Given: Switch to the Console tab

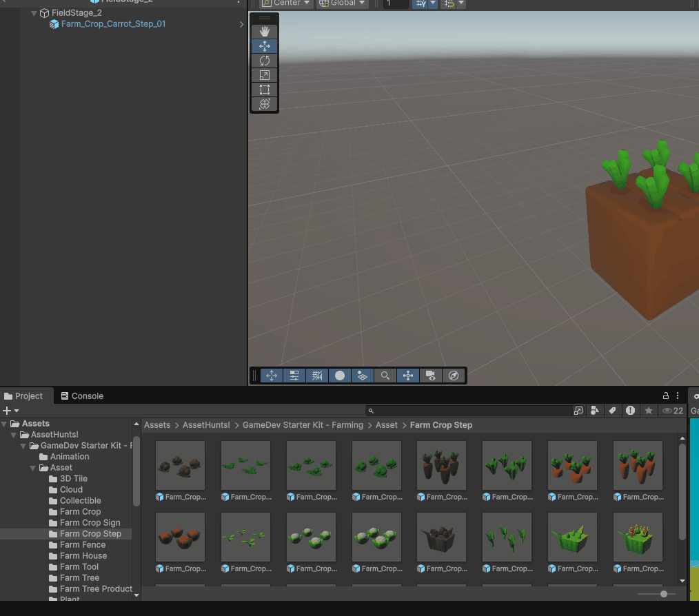Looking at the screenshot, I should (82, 396).
